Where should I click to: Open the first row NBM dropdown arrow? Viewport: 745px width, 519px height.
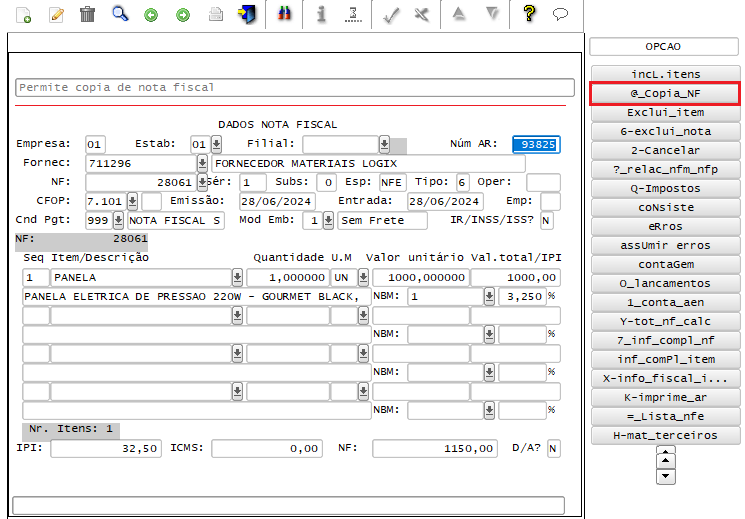pos(489,296)
